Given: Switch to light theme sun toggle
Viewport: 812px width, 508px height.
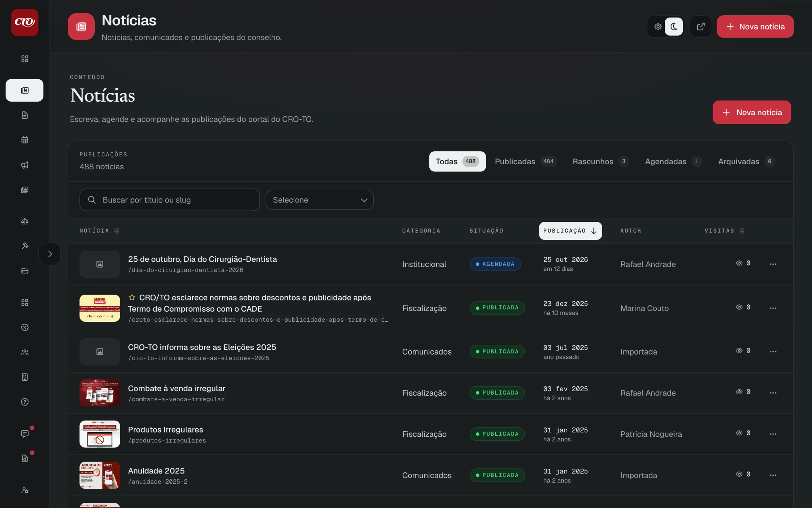Looking at the screenshot, I should [x=658, y=26].
